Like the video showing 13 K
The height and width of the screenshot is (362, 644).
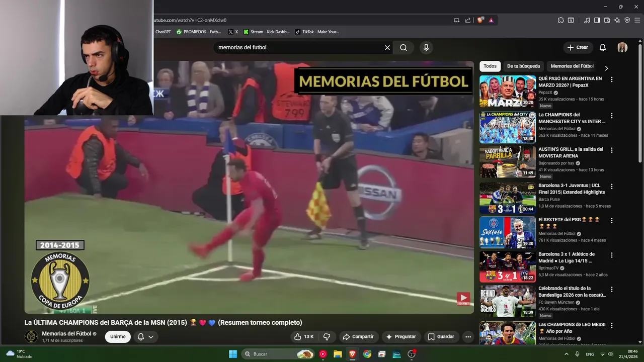[304, 337]
